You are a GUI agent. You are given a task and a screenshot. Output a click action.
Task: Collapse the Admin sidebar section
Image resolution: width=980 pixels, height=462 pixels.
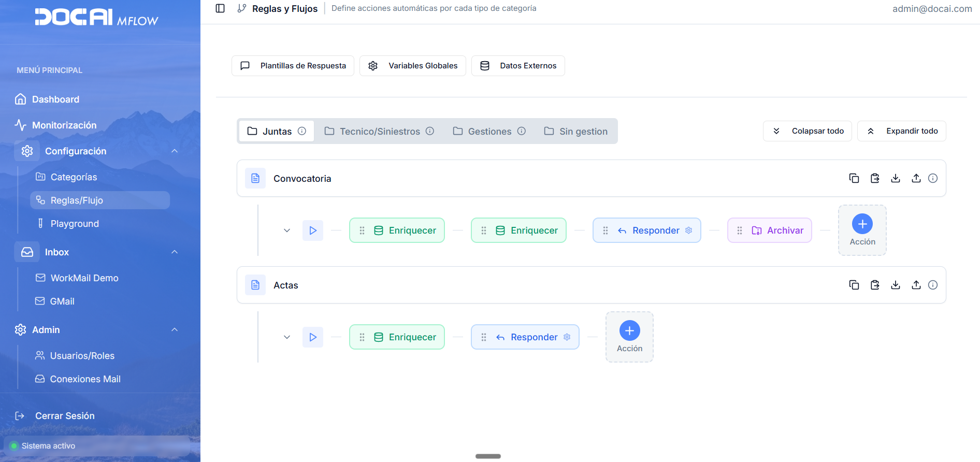point(175,330)
